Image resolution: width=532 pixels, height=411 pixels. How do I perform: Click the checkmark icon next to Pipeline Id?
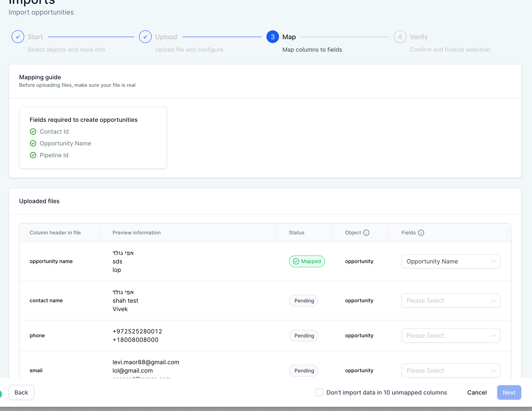tap(33, 154)
